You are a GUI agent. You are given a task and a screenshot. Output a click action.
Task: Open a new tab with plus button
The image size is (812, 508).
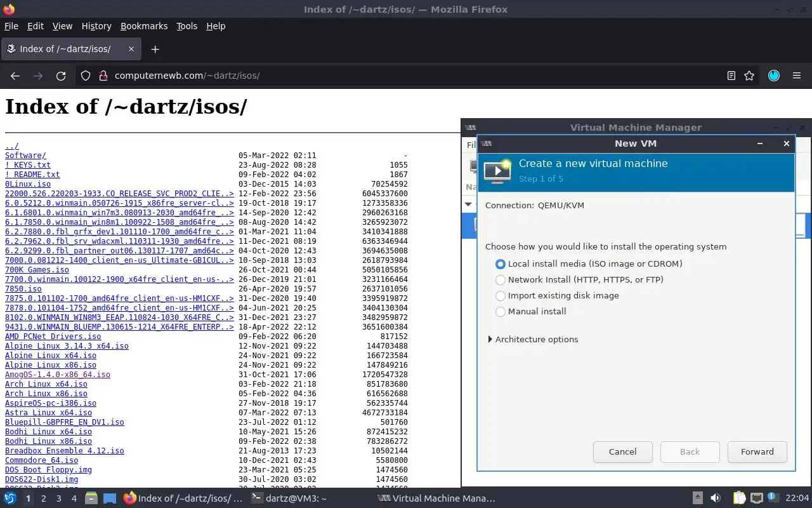(x=155, y=49)
